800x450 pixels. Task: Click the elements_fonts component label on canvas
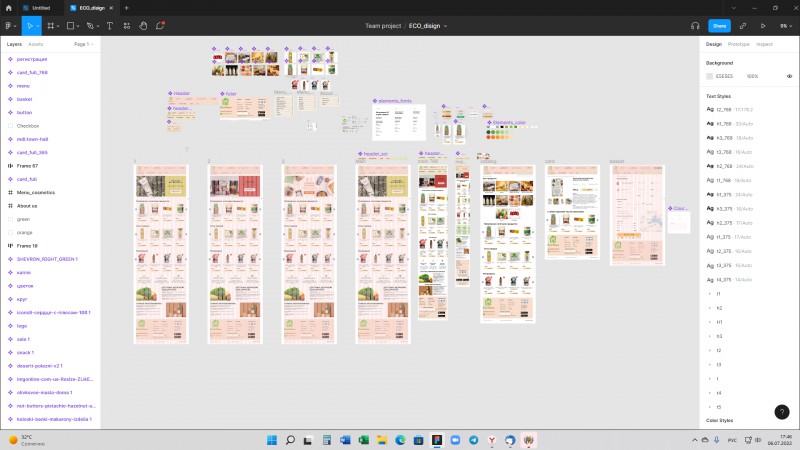point(394,101)
